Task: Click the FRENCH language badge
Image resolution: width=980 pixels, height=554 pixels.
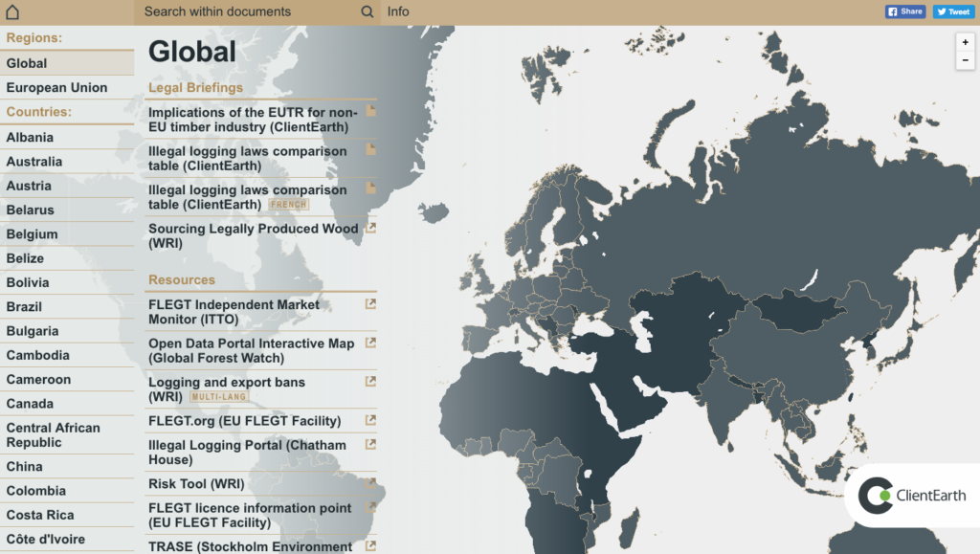Action: pos(289,204)
